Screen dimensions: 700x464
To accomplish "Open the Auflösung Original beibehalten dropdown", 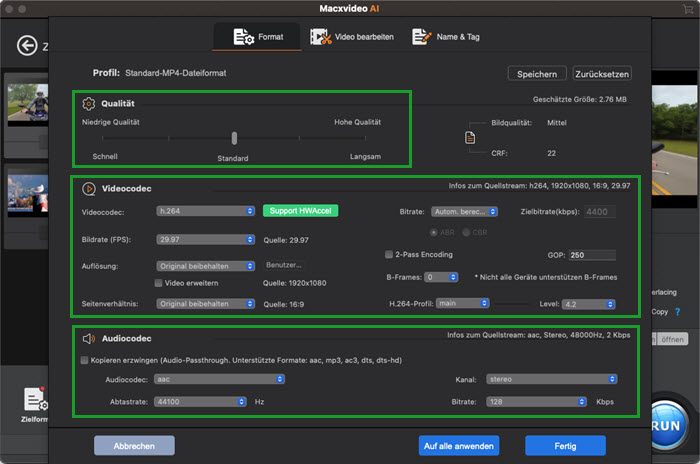I will (205, 266).
